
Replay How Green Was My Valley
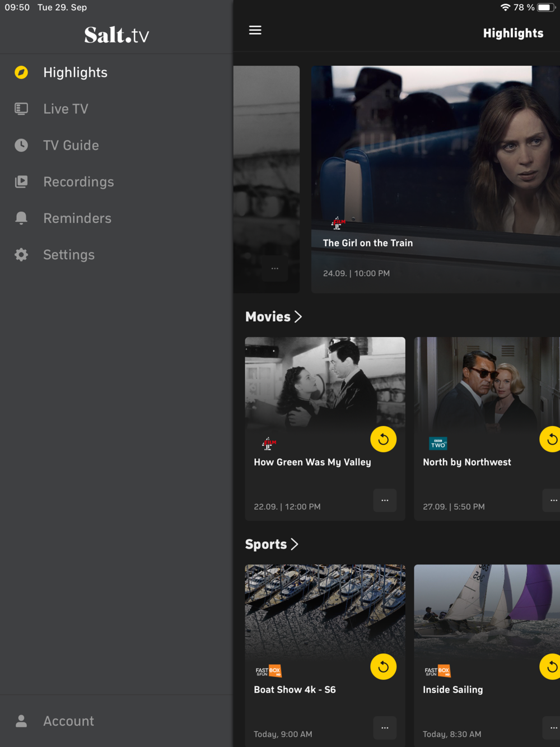point(384,439)
